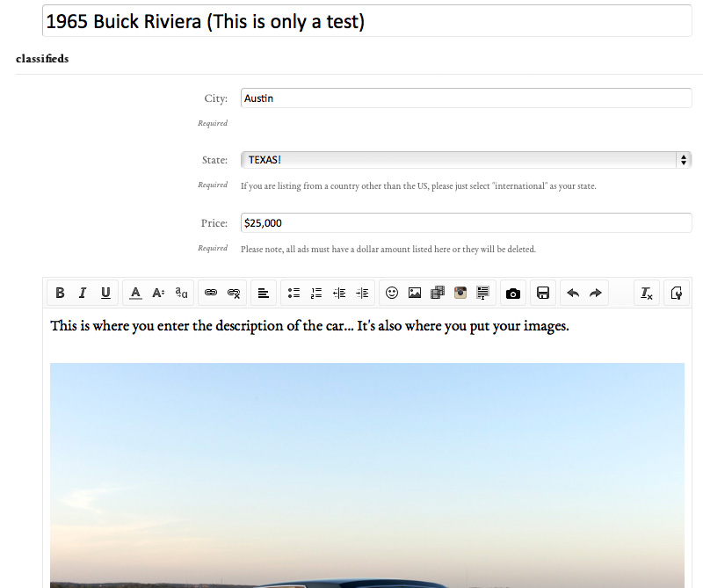Remove link with the unlink icon

pos(234,293)
